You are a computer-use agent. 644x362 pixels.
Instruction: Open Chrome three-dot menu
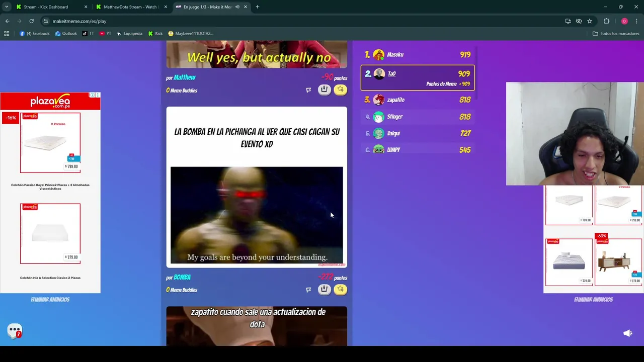(636, 21)
